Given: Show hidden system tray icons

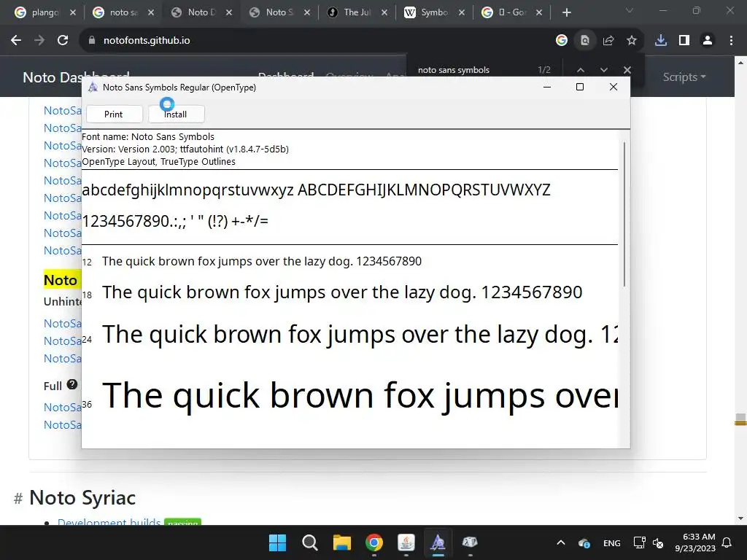Looking at the screenshot, I should 561,542.
